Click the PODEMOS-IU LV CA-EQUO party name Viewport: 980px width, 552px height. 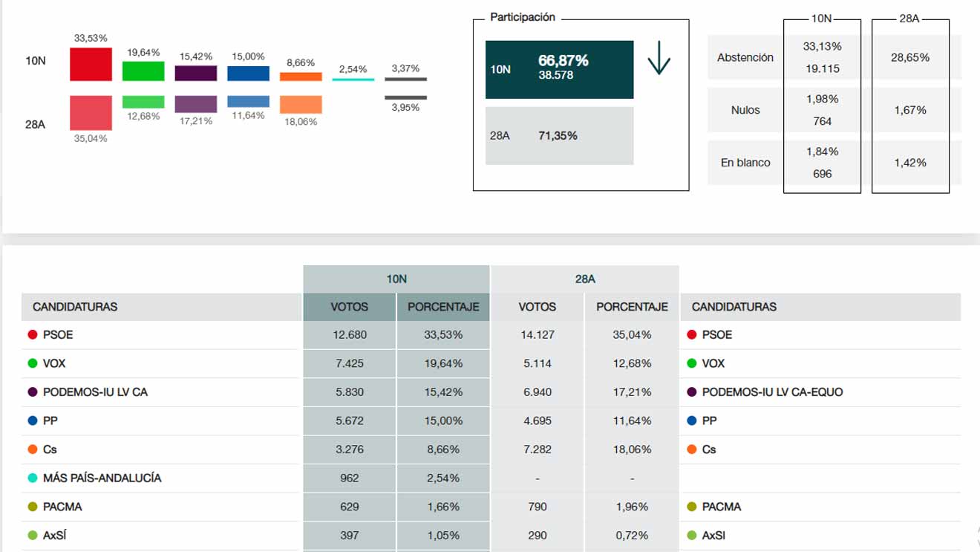coord(772,392)
